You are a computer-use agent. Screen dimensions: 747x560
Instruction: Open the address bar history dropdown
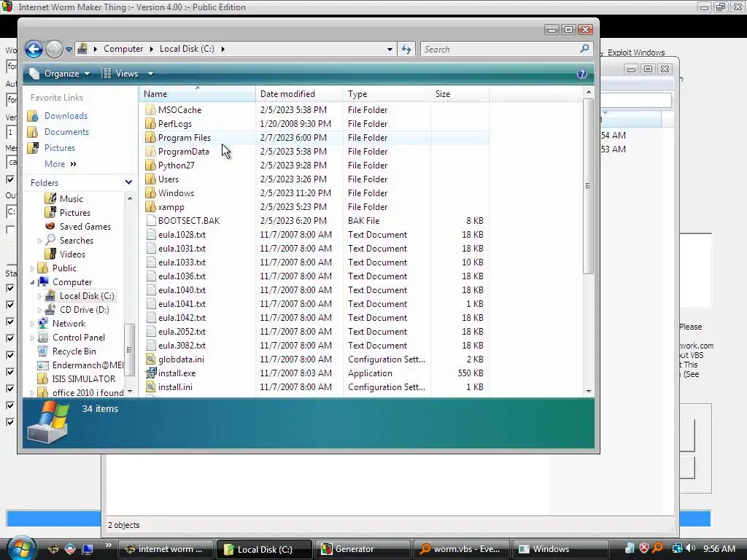(x=390, y=49)
